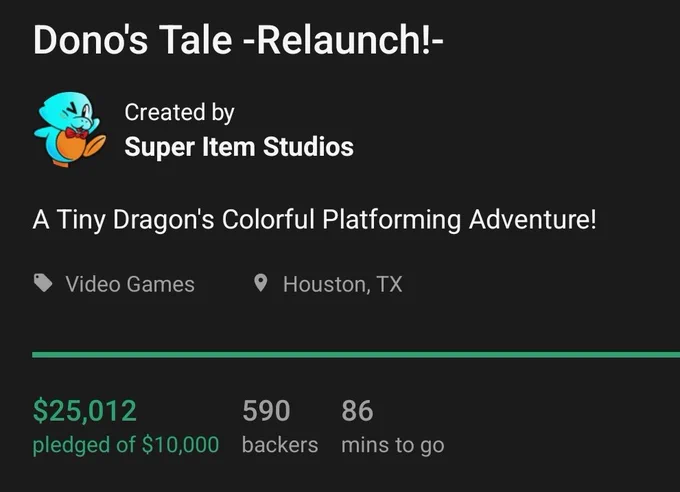The width and height of the screenshot is (680, 492).
Task: Click the location pin icon
Action: pyautogui.click(x=260, y=283)
